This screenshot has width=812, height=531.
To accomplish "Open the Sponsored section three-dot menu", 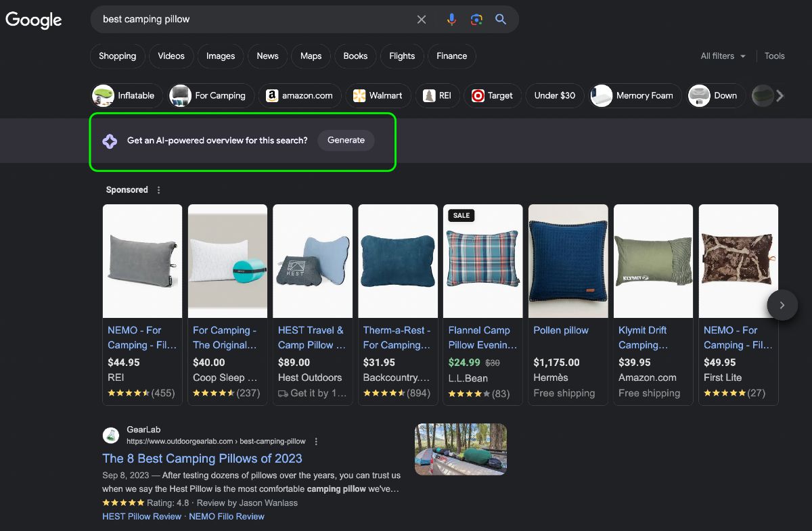I will (159, 190).
